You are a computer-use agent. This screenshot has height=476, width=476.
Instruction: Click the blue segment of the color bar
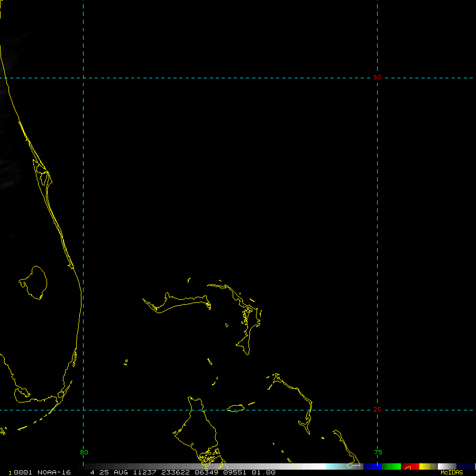372,466
